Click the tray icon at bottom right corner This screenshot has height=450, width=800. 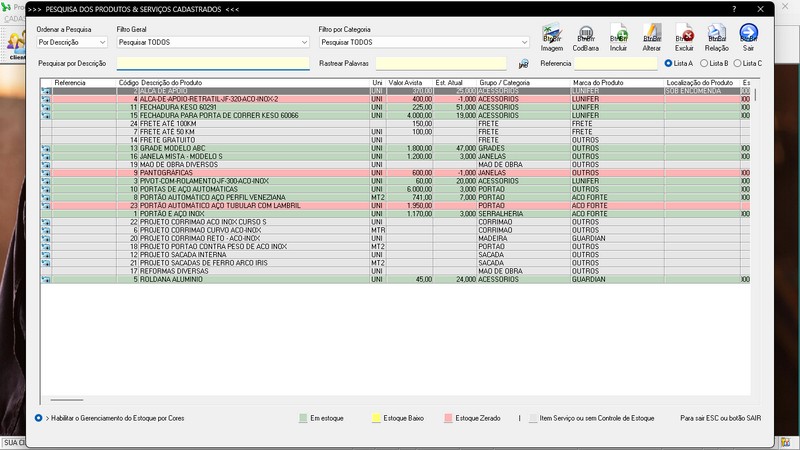click(x=786, y=442)
